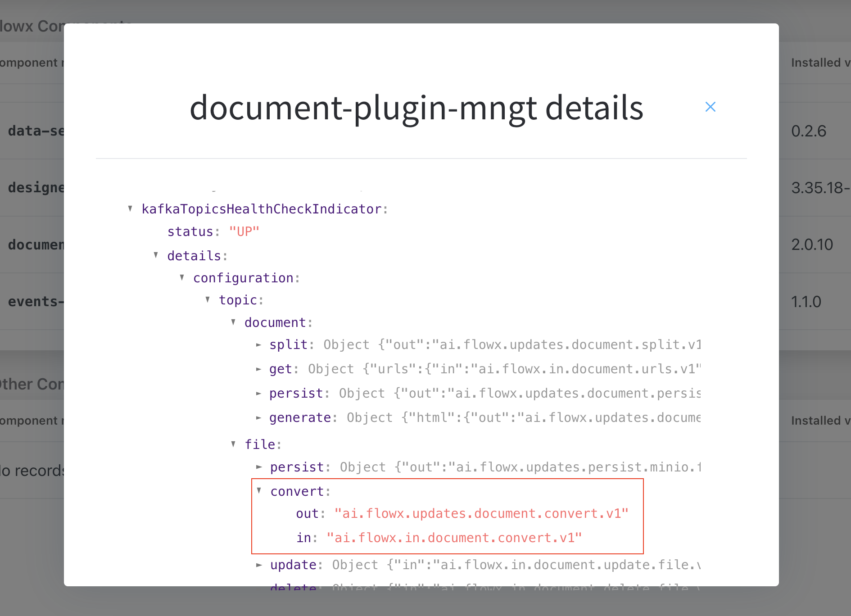Click the designe component row name
The width and height of the screenshot is (851, 616).
click(36, 188)
